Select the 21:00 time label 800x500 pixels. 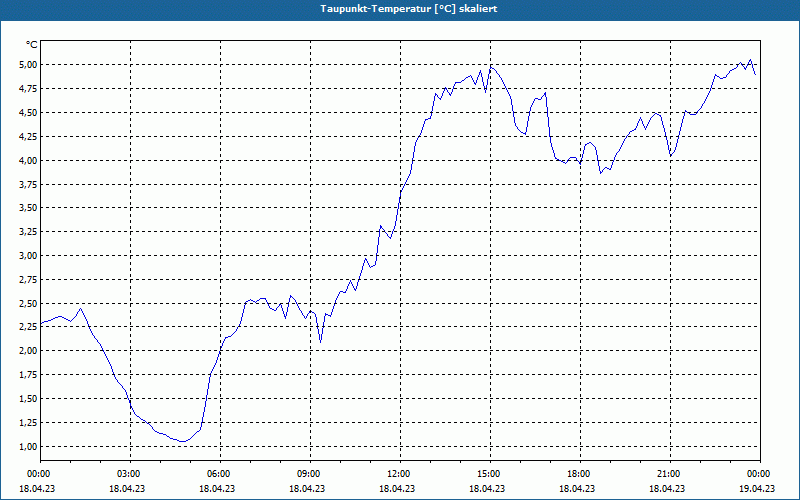click(x=669, y=474)
